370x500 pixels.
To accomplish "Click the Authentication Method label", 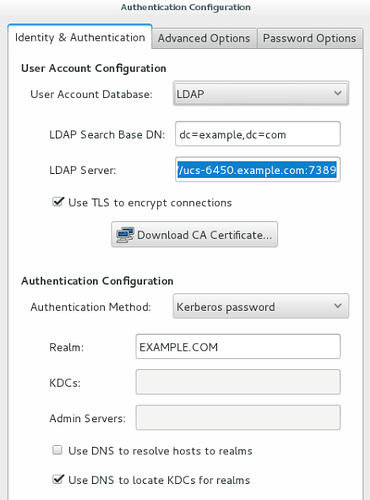I will click(x=91, y=307).
